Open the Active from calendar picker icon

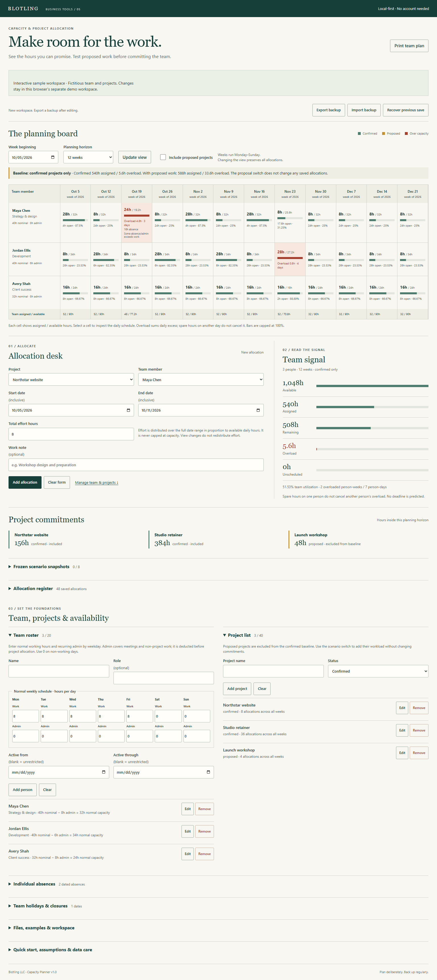pyautogui.click(x=104, y=772)
